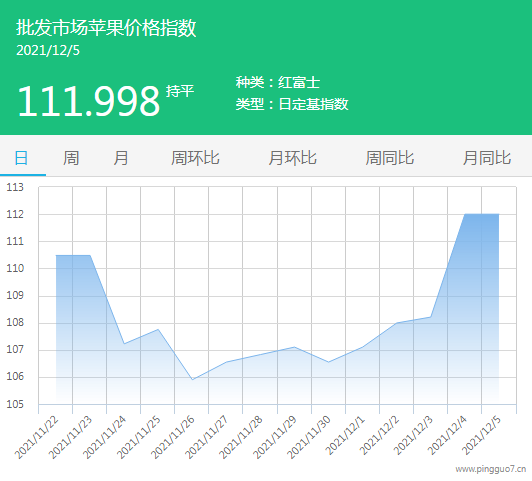Select the 日 daily tab

tap(21, 158)
